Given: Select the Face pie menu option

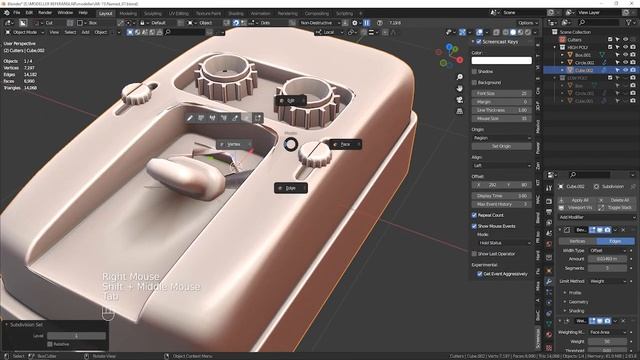Looking at the screenshot, I should coord(345,144).
